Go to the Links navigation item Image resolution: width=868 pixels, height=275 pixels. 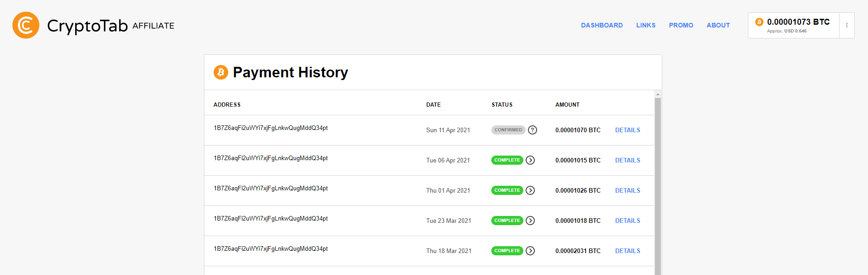tap(646, 25)
